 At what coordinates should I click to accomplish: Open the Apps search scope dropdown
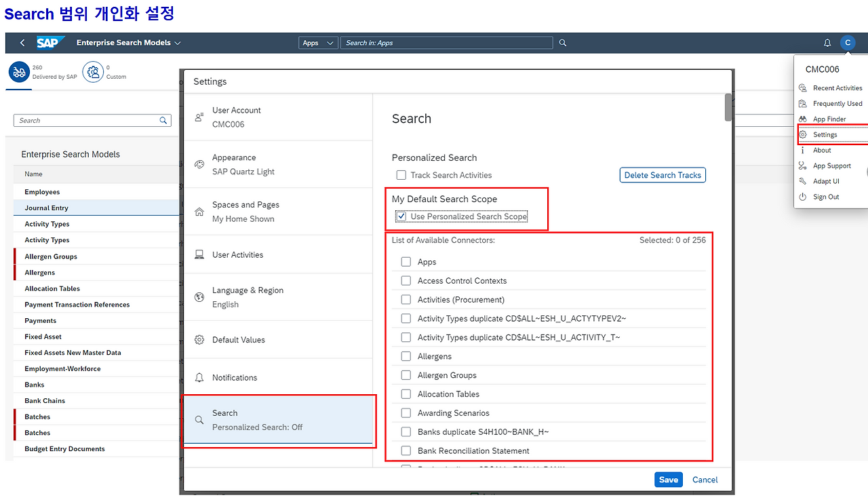coord(318,43)
